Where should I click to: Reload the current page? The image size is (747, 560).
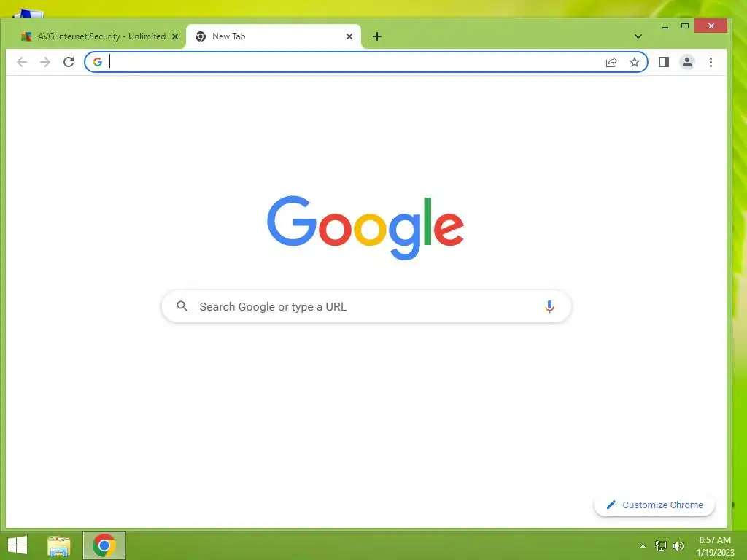(69, 62)
